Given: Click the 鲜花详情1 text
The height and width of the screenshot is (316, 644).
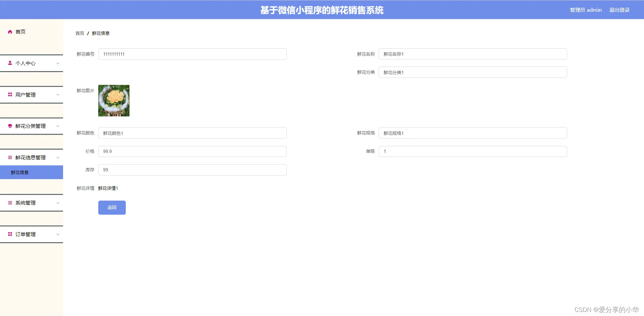Looking at the screenshot, I should (x=108, y=188).
